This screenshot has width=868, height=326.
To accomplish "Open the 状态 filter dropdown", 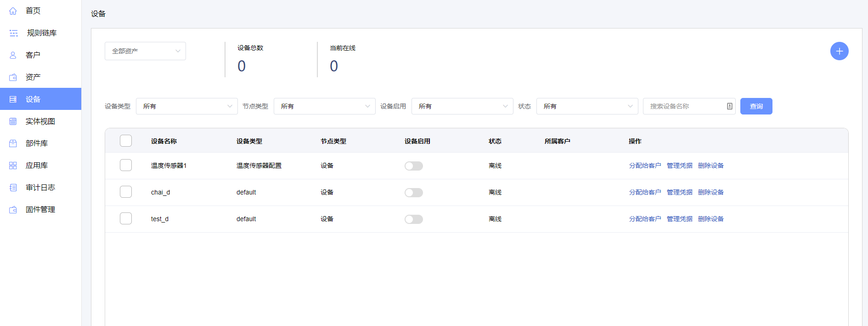I will tap(587, 106).
